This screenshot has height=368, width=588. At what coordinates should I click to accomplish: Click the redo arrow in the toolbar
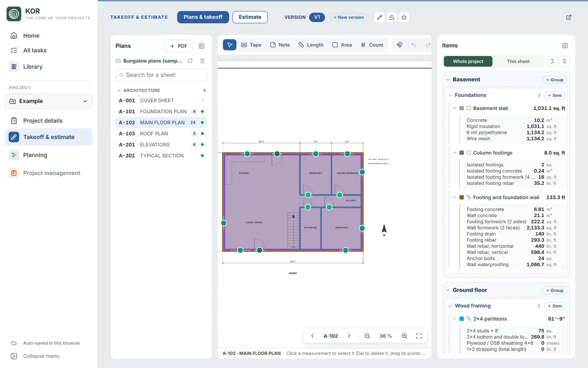pyautogui.click(x=428, y=45)
